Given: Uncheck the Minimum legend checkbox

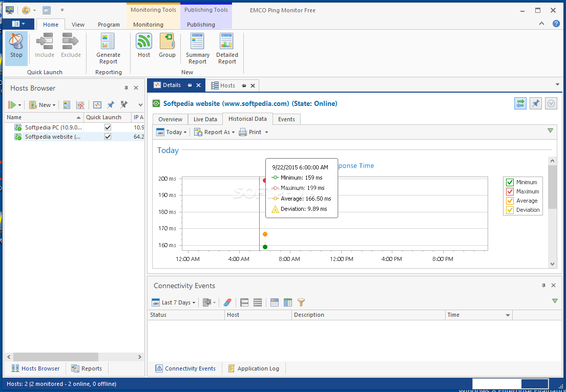Looking at the screenshot, I should click(x=510, y=182).
